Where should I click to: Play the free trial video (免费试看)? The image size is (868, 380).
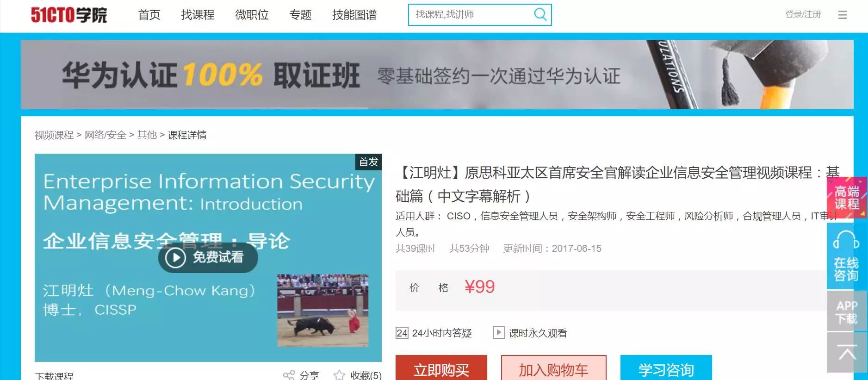[x=208, y=257]
